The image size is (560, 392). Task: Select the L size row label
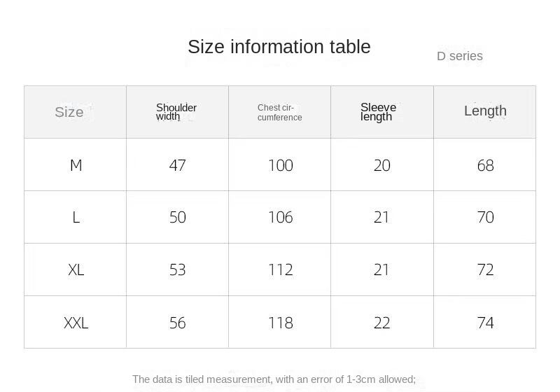pos(76,217)
